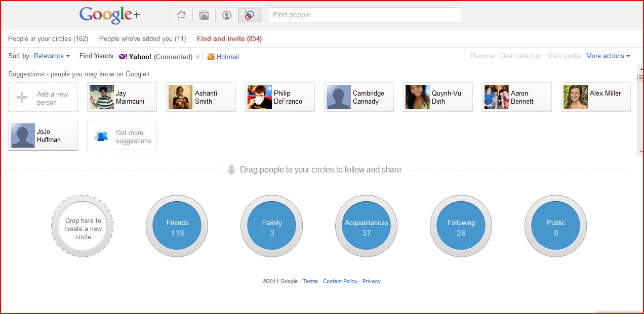Open the Photos icon in toolbar

click(x=204, y=15)
